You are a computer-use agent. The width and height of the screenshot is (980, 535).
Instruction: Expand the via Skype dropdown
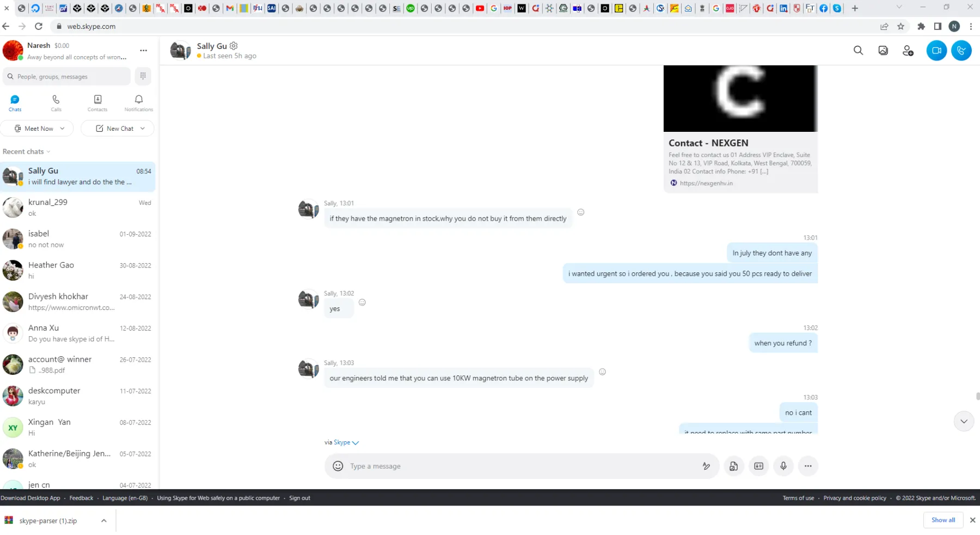356,443
